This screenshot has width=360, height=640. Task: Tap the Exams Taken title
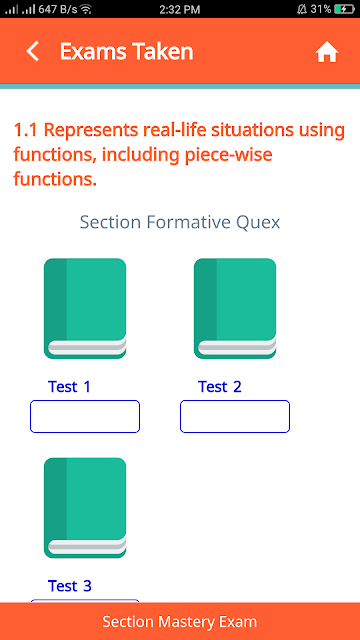(x=127, y=52)
